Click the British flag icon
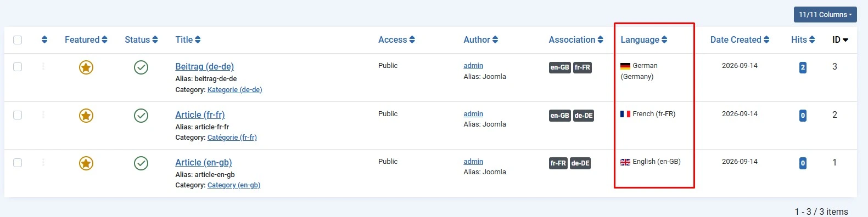This screenshot has height=217, width=868. pos(625,162)
